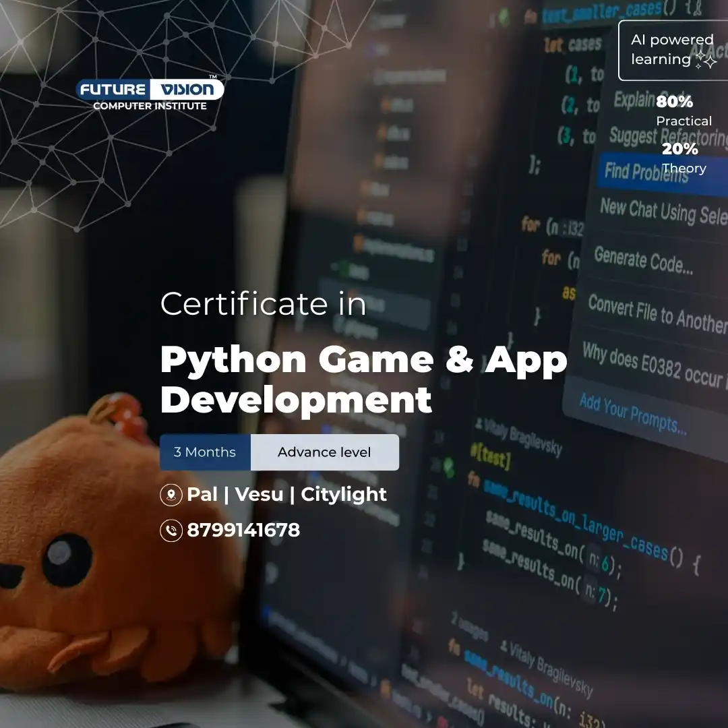Click the Citylight location text
The image size is (728, 728).
344,495
